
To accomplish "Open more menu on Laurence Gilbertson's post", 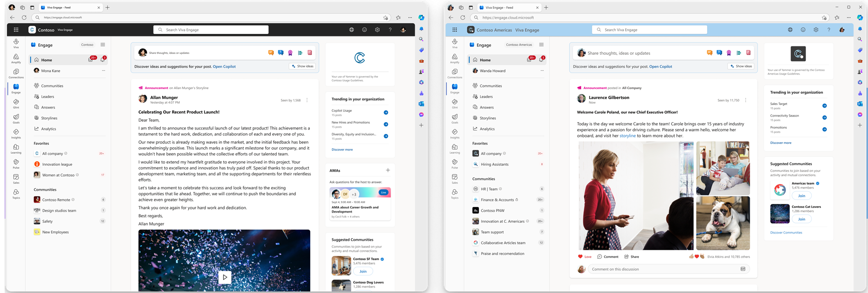I will 746,100.
